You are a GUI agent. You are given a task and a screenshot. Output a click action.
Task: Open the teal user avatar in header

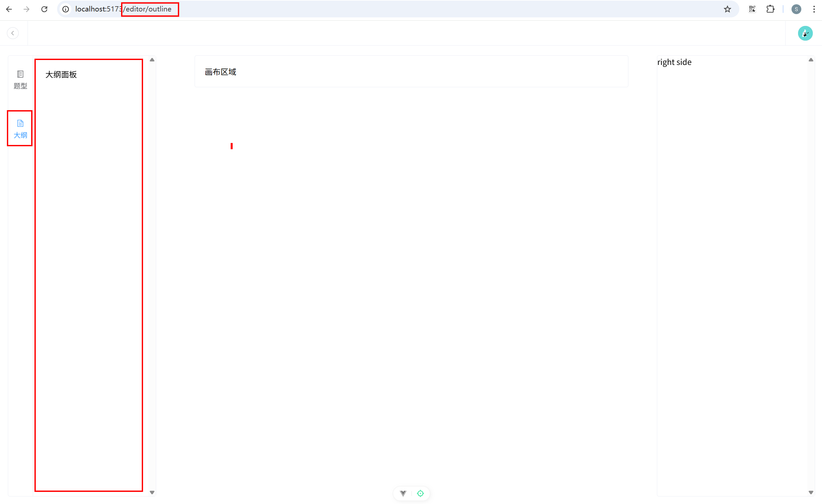[805, 33]
